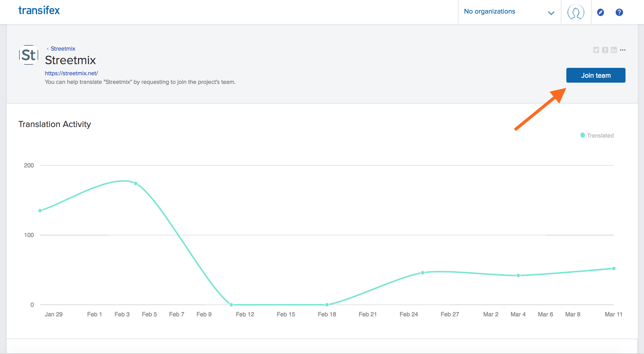Click the zero-value data point near Feb 12

tap(231, 305)
